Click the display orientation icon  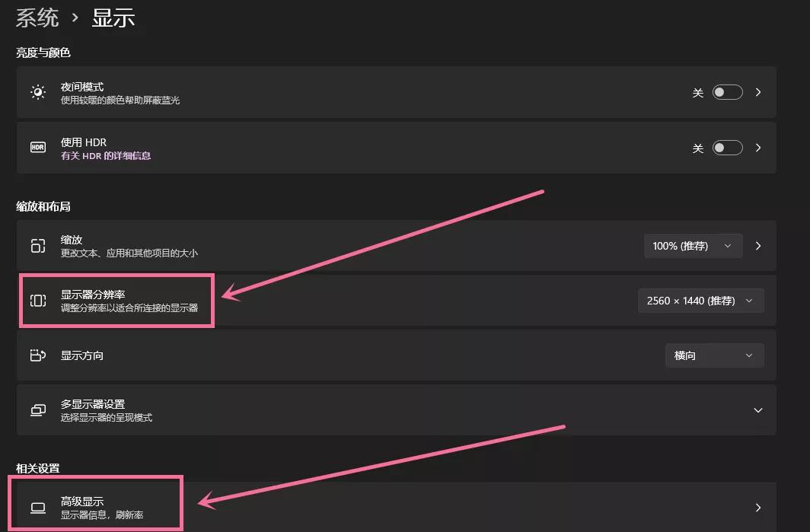coord(38,355)
